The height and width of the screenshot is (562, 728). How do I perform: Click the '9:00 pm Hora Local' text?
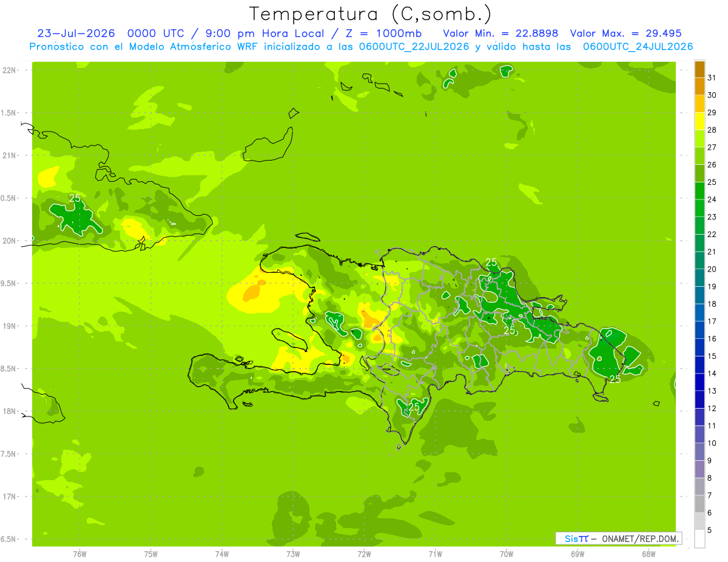coord(265,33)
